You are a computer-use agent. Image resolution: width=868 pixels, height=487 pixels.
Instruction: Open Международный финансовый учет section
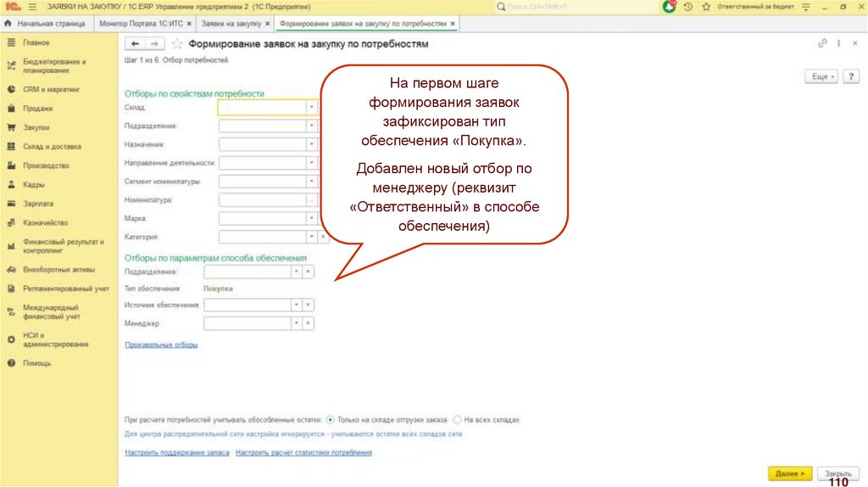[52, 312]
